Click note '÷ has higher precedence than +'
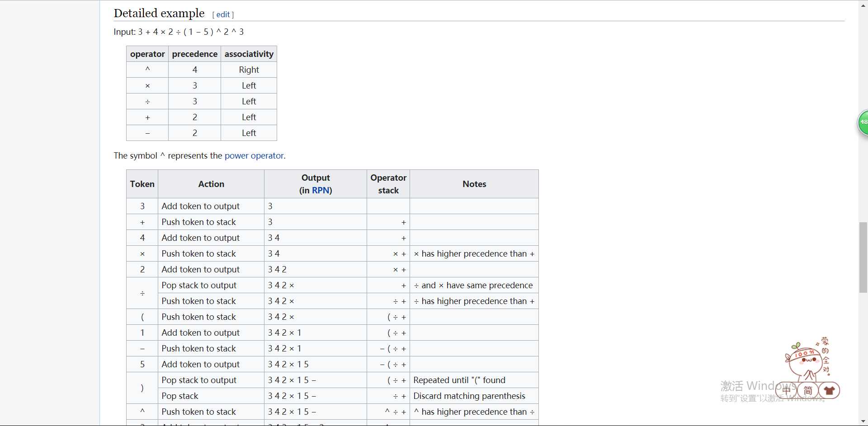Viewport: 868px width, 426px height. tap(474, 301)
